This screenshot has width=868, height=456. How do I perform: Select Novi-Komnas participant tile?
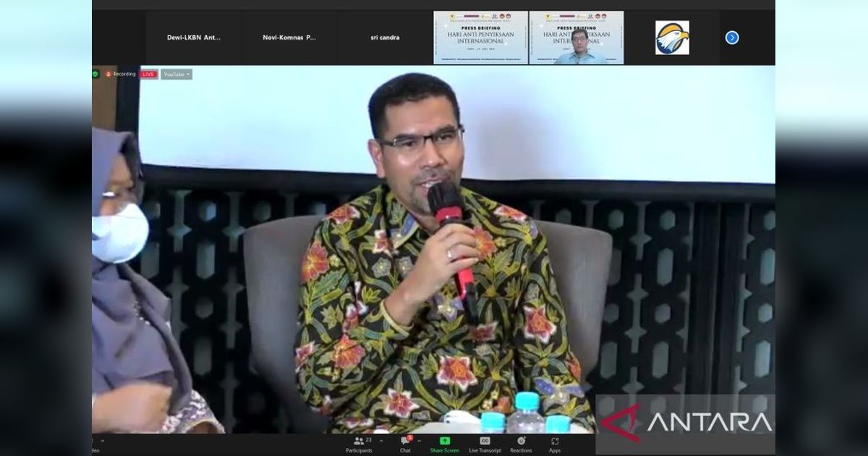(289, 38)
